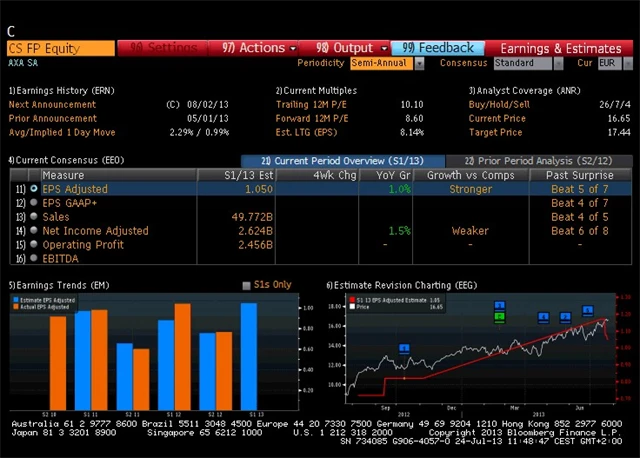Select the Sales measure radio button
Screen dimensions: 640x458
pos(33,216)
